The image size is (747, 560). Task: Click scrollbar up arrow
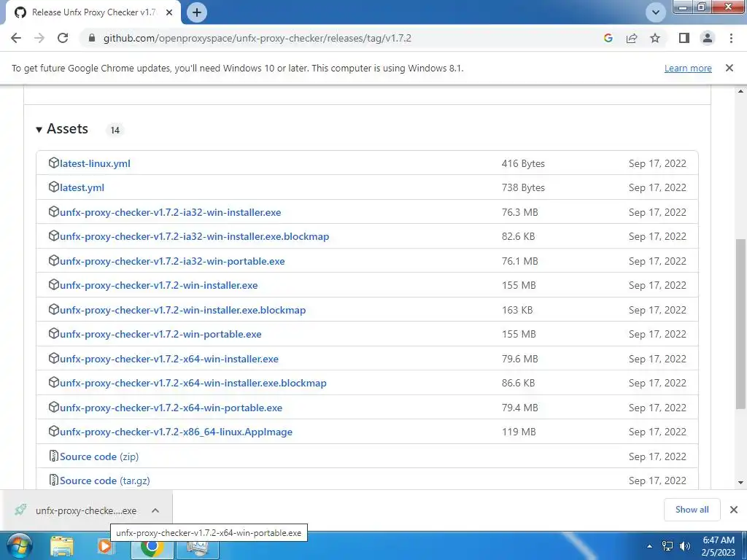coord(741,91)
